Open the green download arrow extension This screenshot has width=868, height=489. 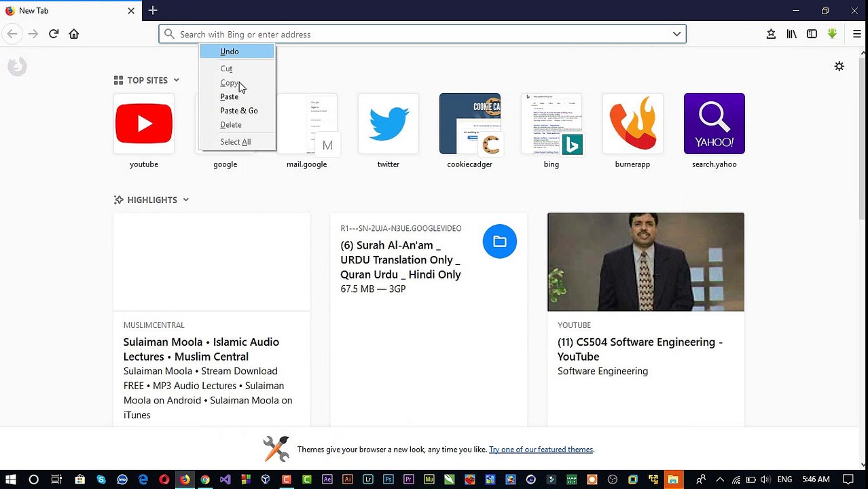pos(832,34)
